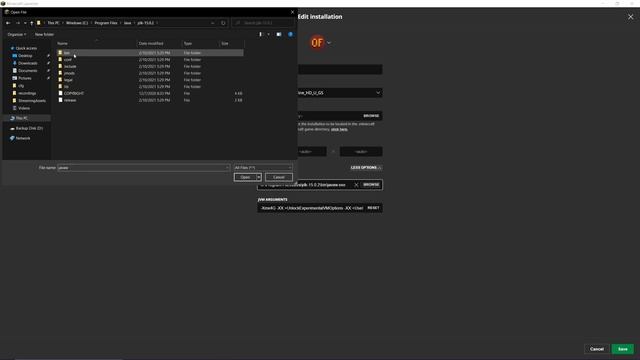Select the release file
This screenshot has height=360, width=640.
pos(150,100)
